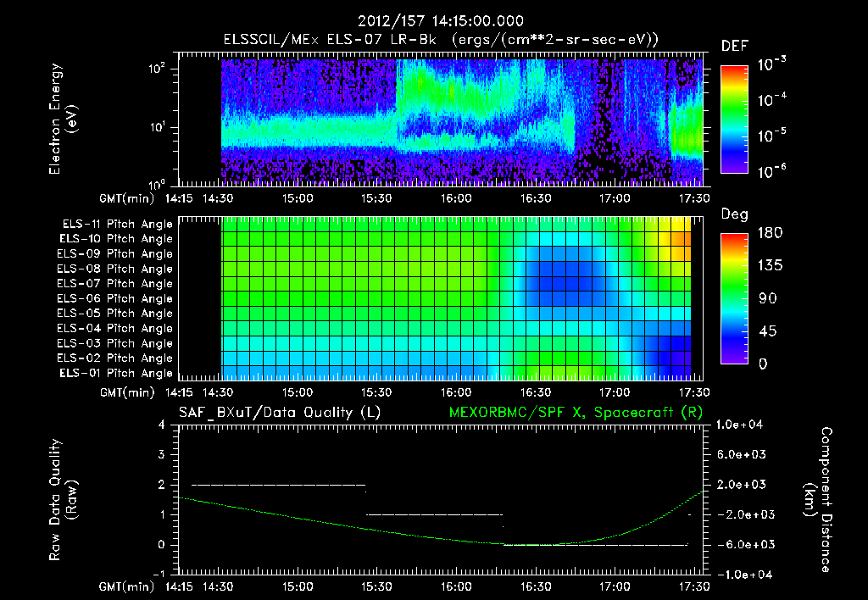
Task: Click 16:00 time tick under the pitch angle panel
Action: tap(455, 393)
